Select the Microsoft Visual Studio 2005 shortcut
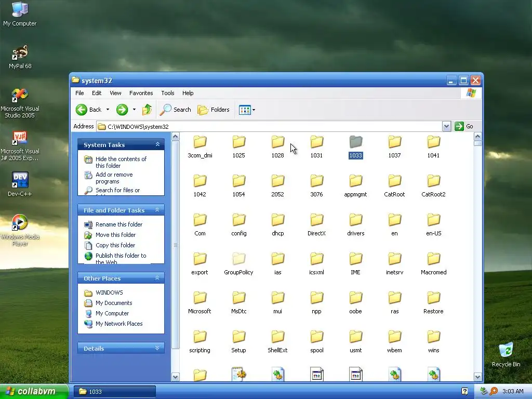 pyautogui.click(x=20, y=103)
